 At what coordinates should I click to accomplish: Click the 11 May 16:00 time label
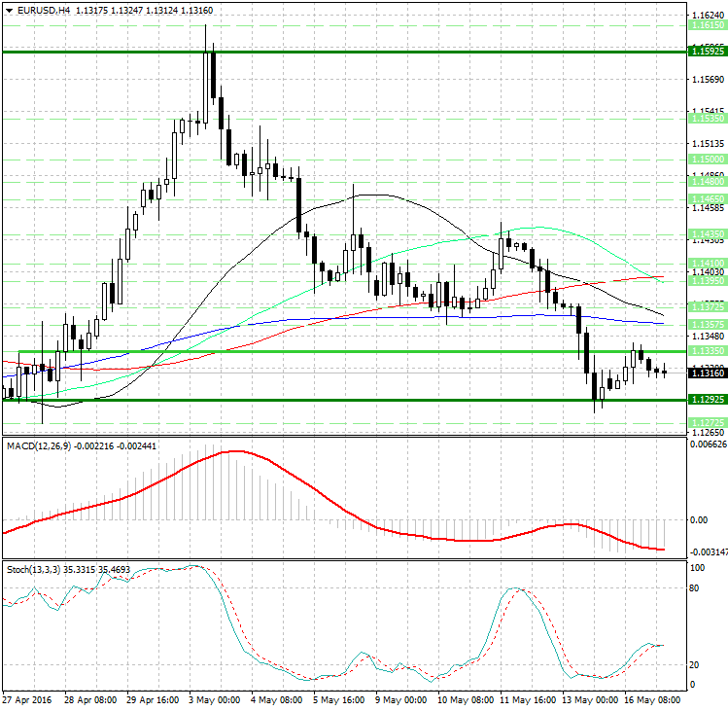click(528, 700)
